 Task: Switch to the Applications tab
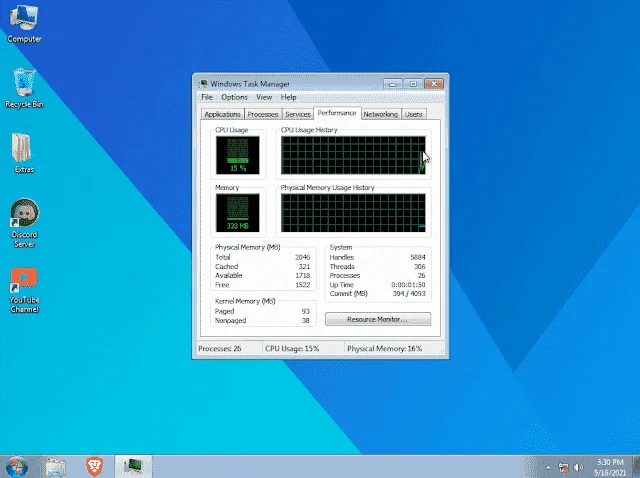coord(222,114)
